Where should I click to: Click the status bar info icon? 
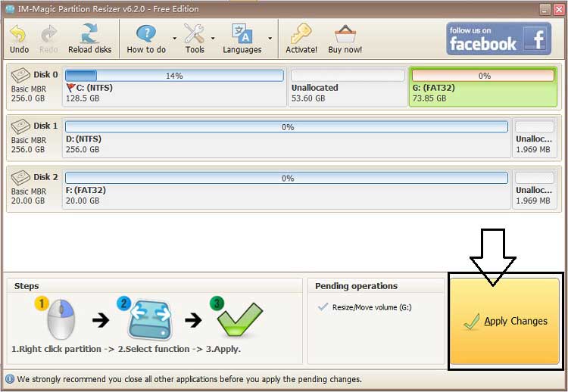coord(10,379)
